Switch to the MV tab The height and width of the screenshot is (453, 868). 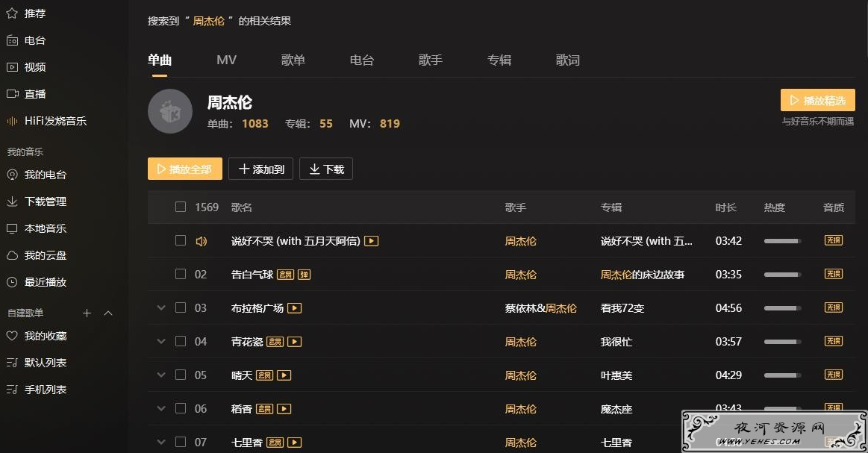pos(226,60)
